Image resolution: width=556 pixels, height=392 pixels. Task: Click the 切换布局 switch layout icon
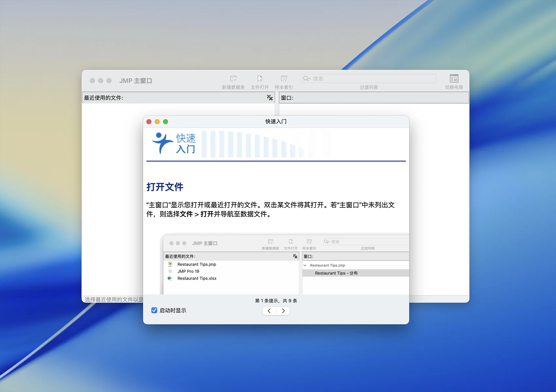[x=454, y=79]
